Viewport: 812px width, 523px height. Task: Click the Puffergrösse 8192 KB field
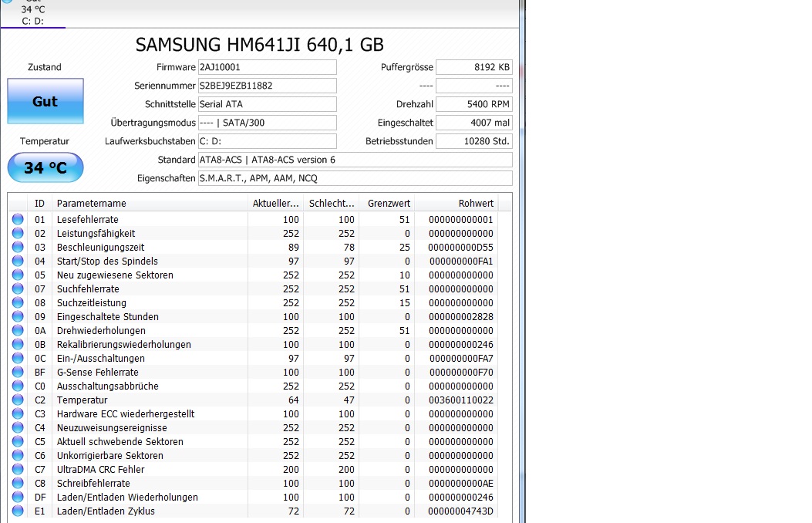click(x=473, y=67)
